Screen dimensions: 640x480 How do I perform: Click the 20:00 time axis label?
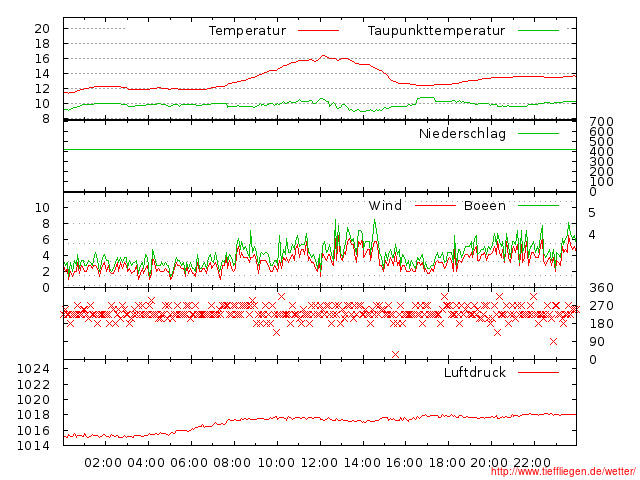tap(489, 463)
